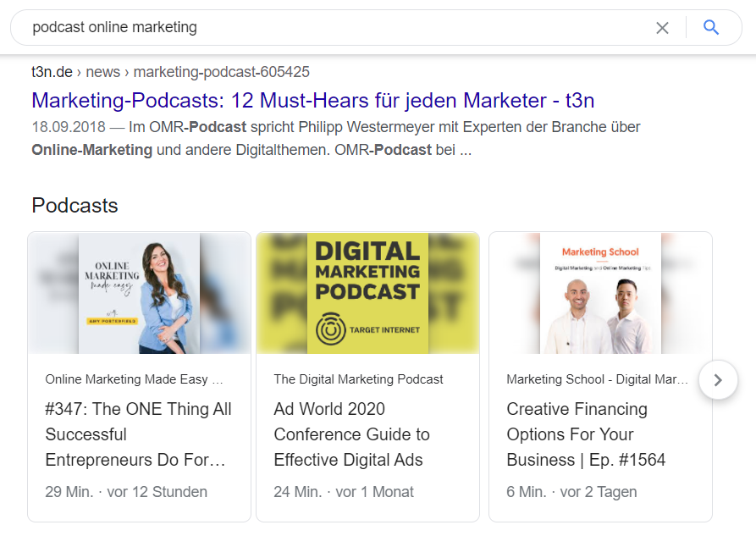The width and height of the screenshot is (756, 536).
Task: Click snippet text starting '18.09.2018 — Im OMR-Podcast'
Action: point(335,139)
